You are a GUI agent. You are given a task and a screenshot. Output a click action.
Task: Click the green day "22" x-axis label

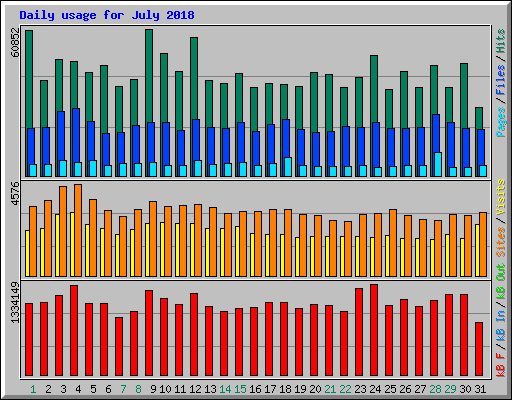pyautogui.click(x=345, y=389)
